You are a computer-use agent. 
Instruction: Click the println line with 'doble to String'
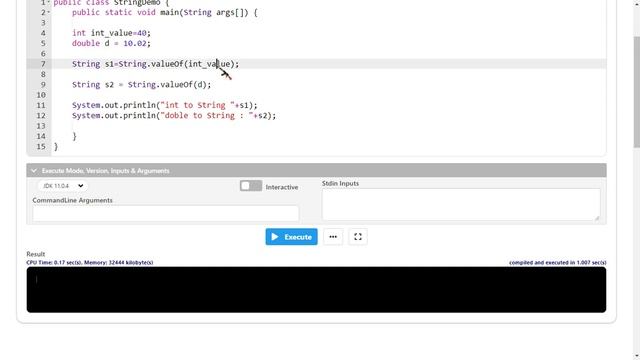click(174, 116)
